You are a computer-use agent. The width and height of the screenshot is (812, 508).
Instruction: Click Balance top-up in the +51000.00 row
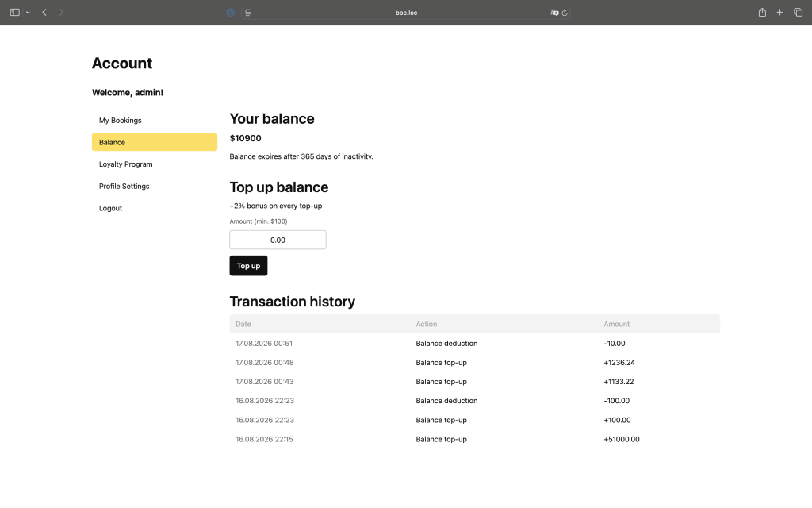[x=441, y=439]
